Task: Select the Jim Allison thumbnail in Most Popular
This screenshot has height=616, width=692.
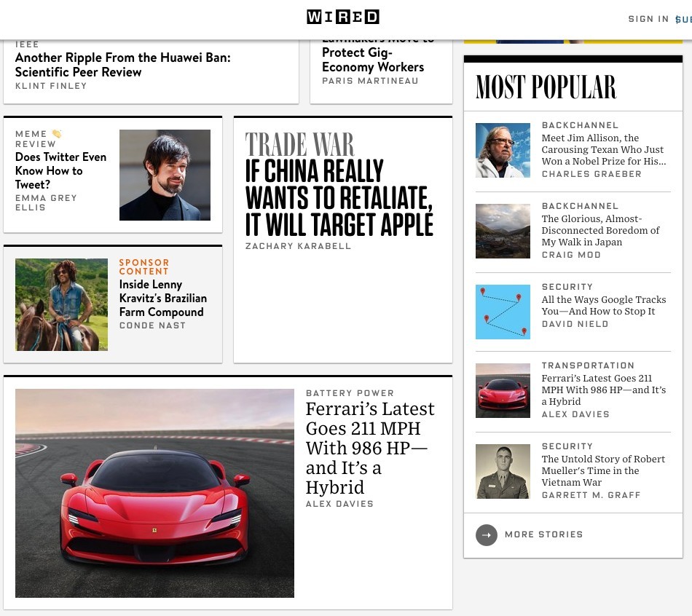Action: pos(503,150)
